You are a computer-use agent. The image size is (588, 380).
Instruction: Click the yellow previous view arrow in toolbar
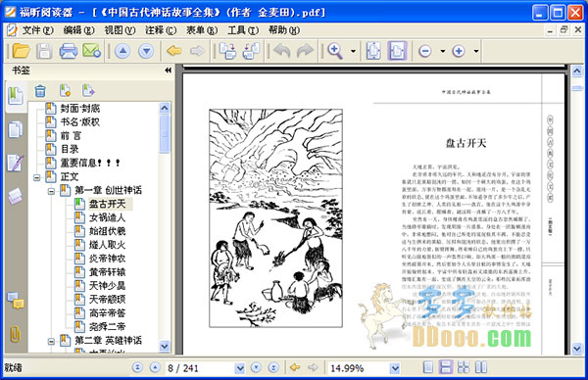tap(174, 51)
